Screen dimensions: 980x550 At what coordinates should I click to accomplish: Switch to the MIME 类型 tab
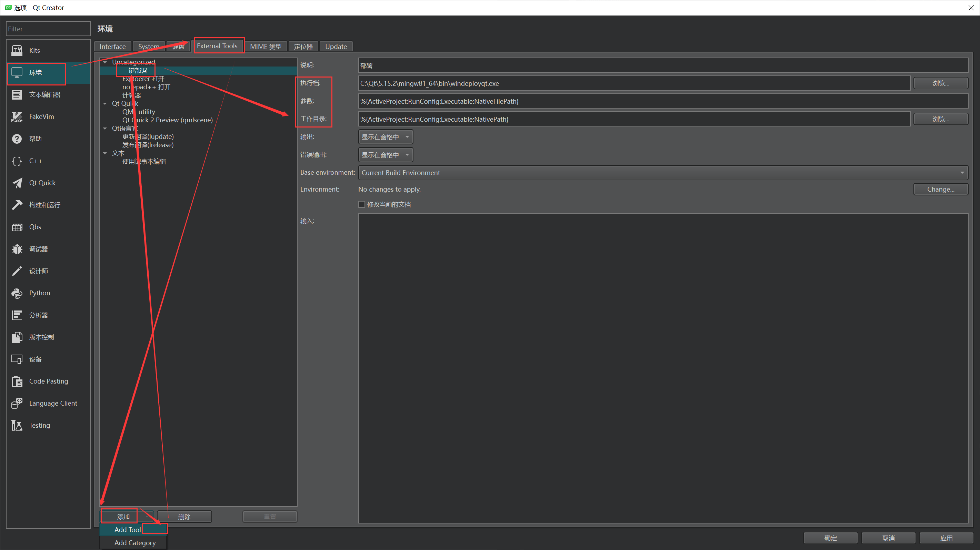(266, 47)
